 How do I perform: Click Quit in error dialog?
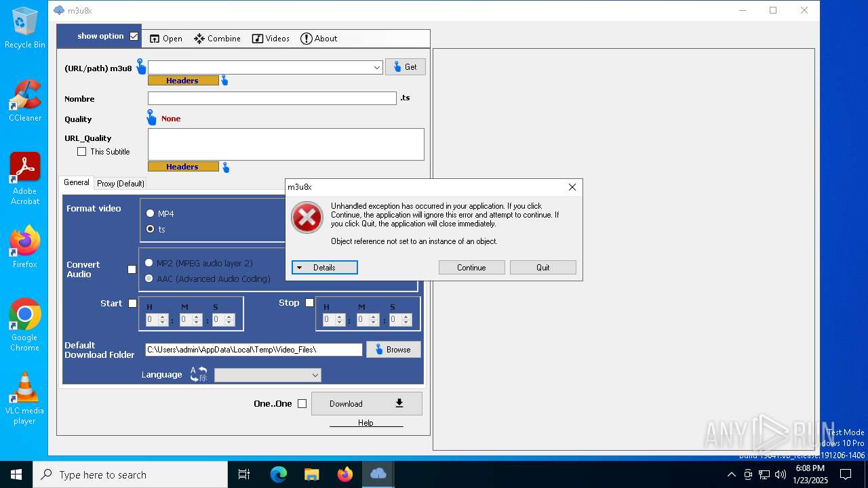tap(543, 268)
